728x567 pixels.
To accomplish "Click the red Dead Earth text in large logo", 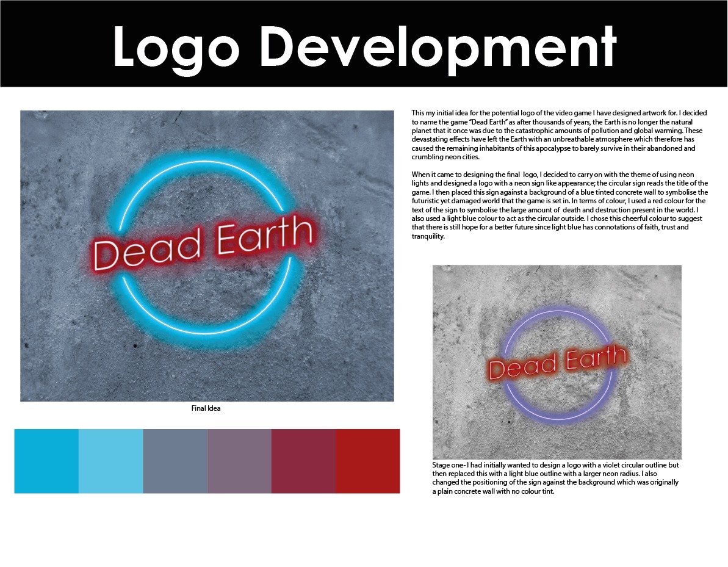I will [x=203, y=243].
